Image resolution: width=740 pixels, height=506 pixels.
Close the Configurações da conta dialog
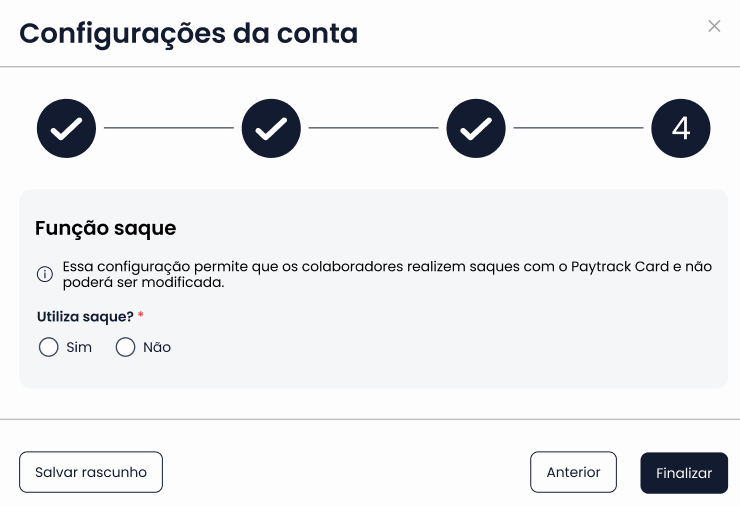(x=714, y=26)
